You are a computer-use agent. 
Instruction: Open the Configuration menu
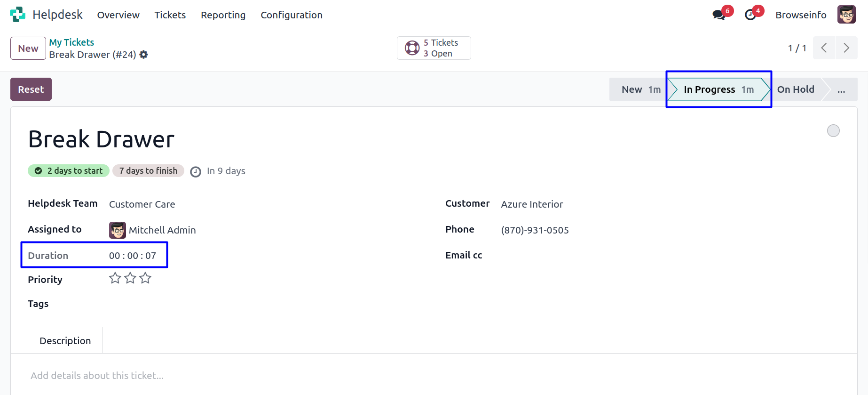pyautogui.click(x=292, y=15)
